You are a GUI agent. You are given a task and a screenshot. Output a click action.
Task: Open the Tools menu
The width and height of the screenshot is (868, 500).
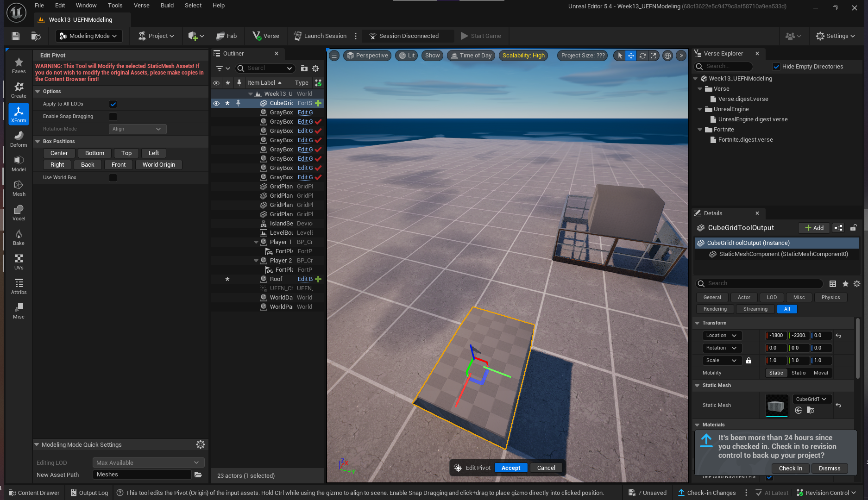click(x=115, y=6)
